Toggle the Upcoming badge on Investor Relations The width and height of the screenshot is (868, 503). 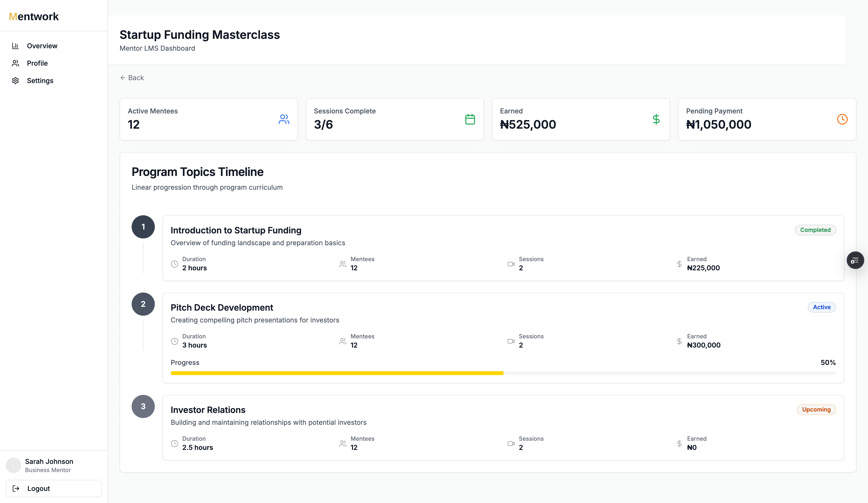point(816,410)
